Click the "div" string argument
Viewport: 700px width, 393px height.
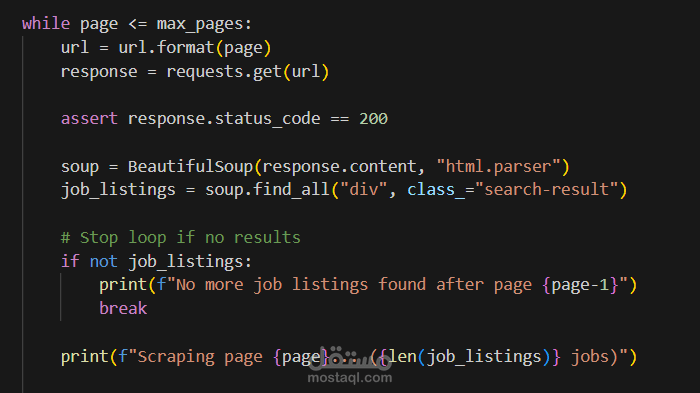[x=364, y=190]
